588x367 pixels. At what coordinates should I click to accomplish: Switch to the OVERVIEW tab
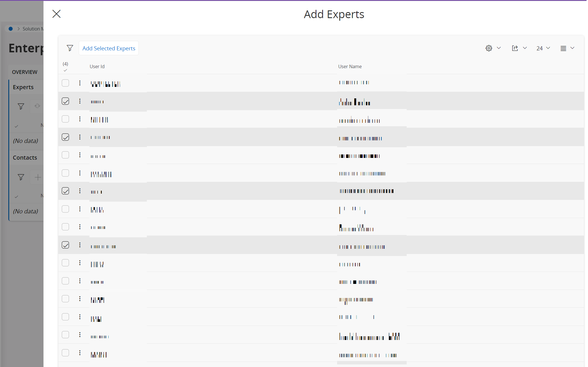(25, 72)
